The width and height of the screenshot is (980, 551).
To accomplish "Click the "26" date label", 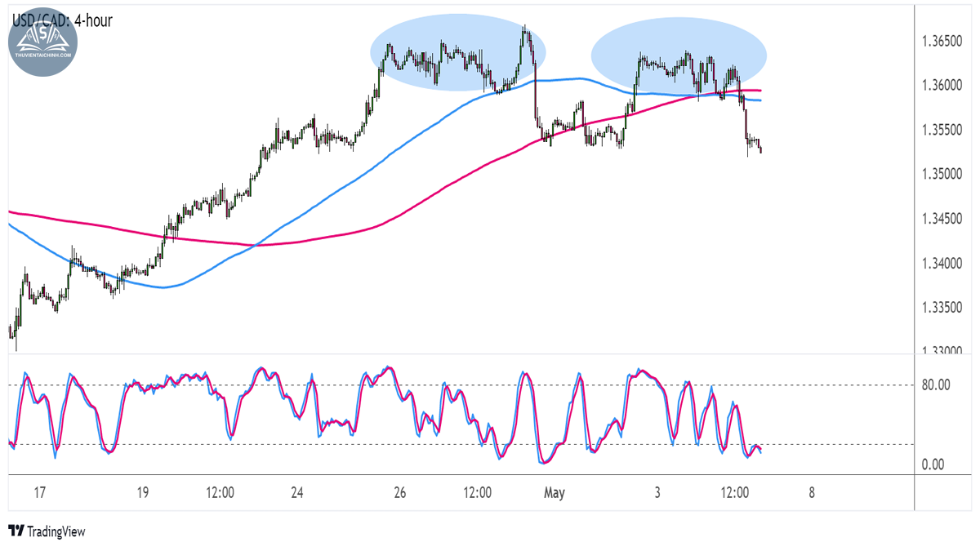I will (x=400, y=493).
